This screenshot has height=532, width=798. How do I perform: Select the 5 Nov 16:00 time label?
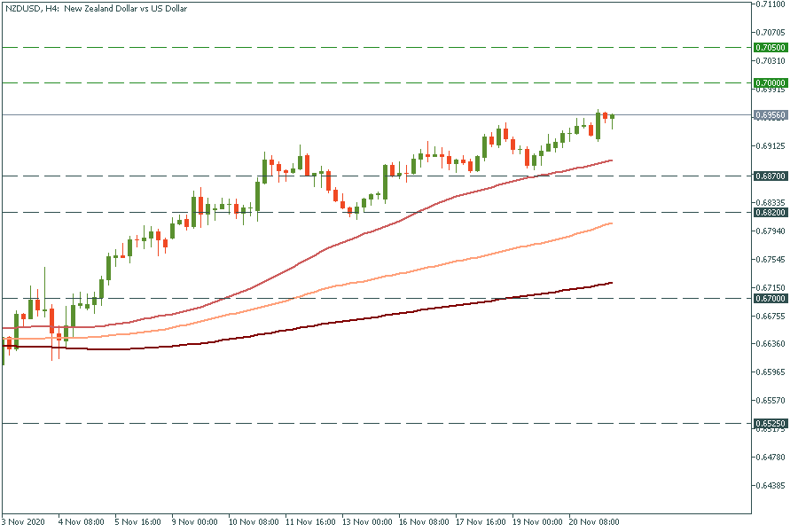pyautogui.click(x=138, y=522)
